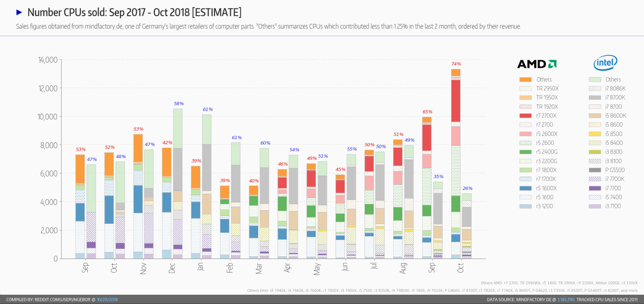Screen dimensions: 644x304
Task: Click the 14,000 value on the y-axis
Action: pyautogui.click(x=48, y=60)
